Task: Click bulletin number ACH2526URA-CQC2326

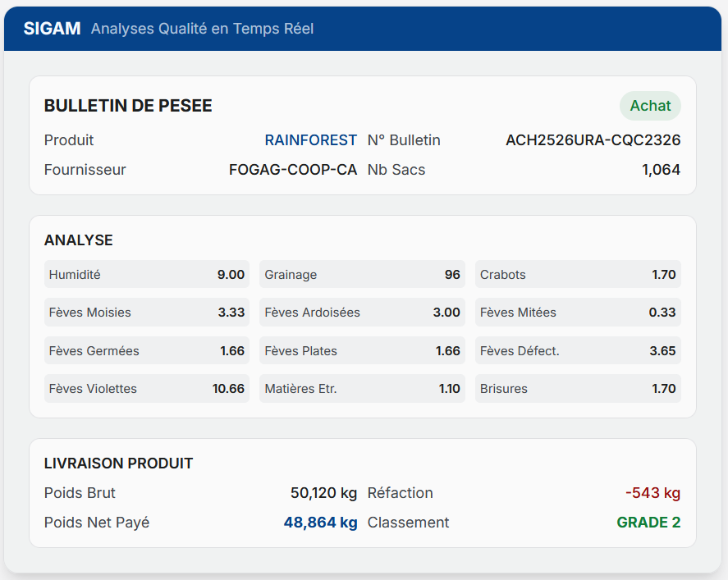Action: tap(593, 140)
